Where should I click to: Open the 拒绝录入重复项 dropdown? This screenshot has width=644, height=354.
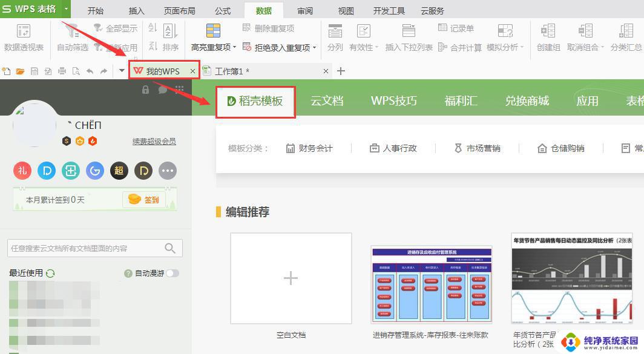coord(314,47)
